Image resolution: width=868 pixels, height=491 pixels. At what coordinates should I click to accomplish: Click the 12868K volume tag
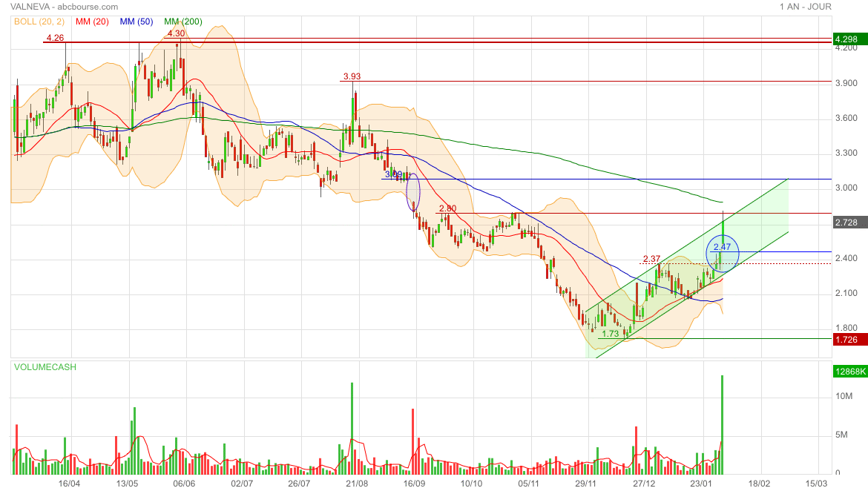pyautogui.click(x=849, y=372)
